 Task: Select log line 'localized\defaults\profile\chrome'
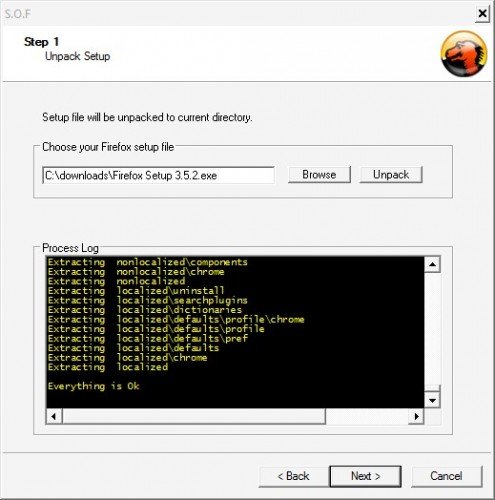coord(176,319)
